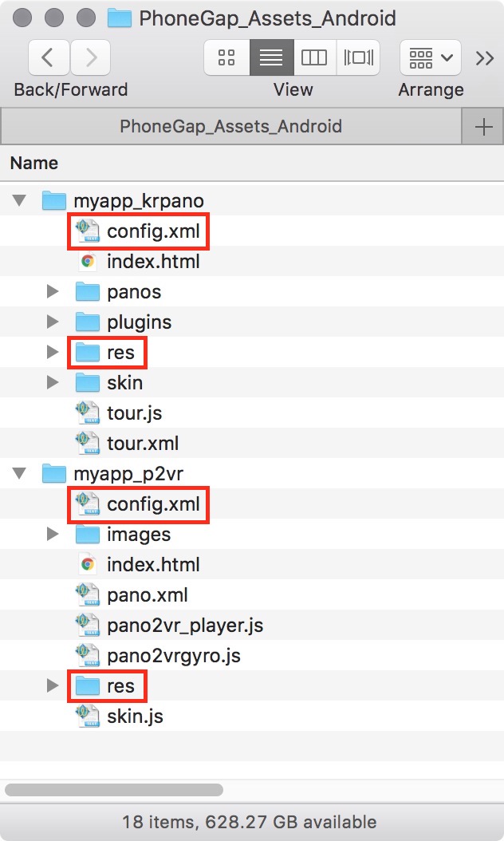Expand the skin folder

click(53, 382)
